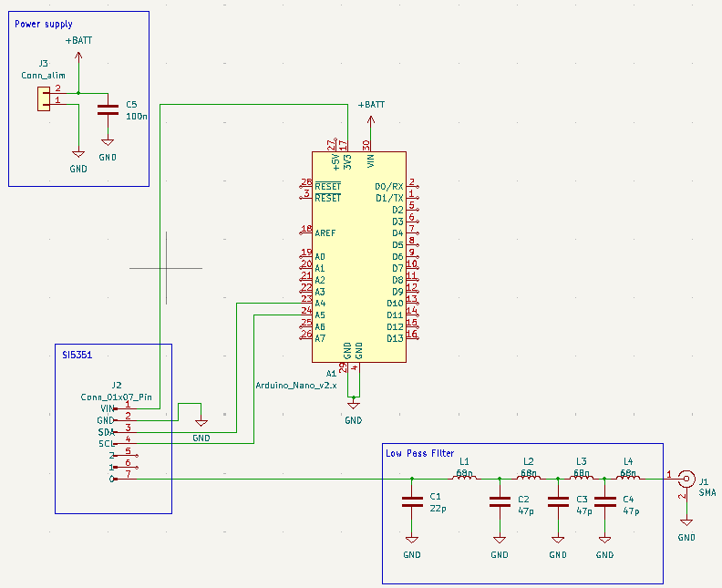
Task: Select the GND symbol beside J2 pin 2
Action: point(201,423)
